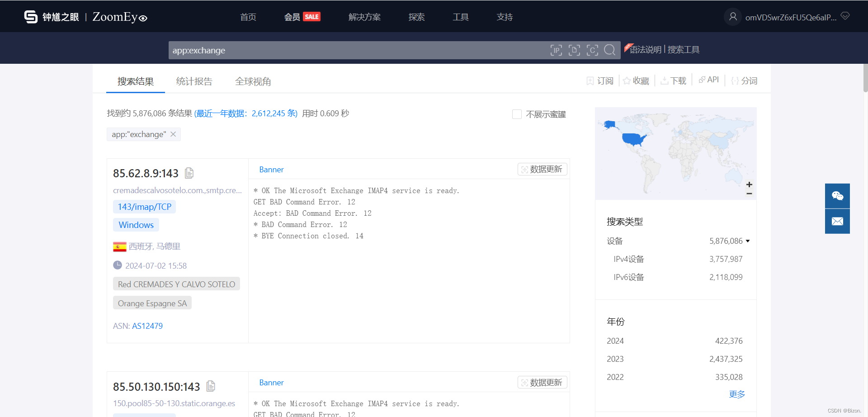
Task: Expand the 设备 count dropdown arrow
Action: [748, 241]
